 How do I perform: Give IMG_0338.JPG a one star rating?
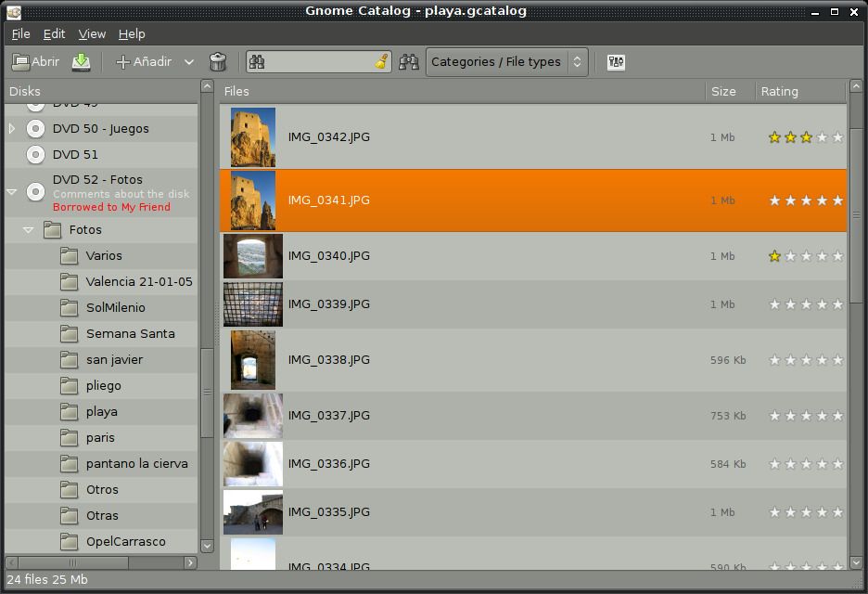pos(774,360)
